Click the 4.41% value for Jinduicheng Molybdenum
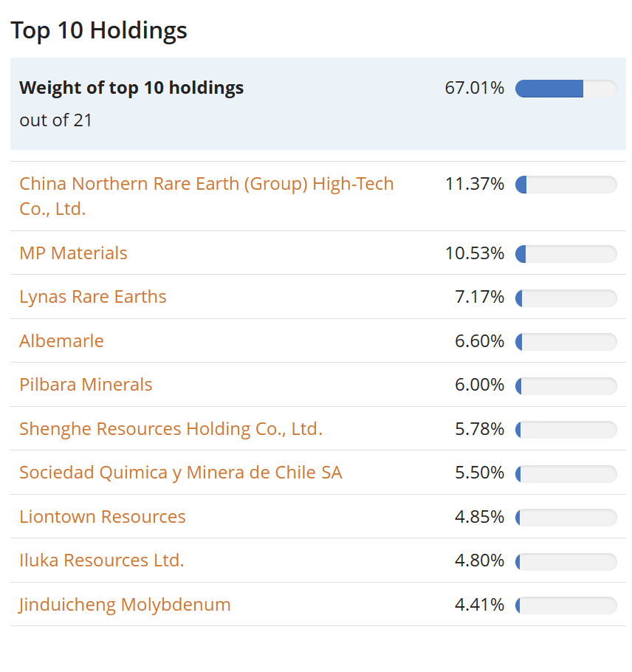632x672 pixels. click(479, 604)
